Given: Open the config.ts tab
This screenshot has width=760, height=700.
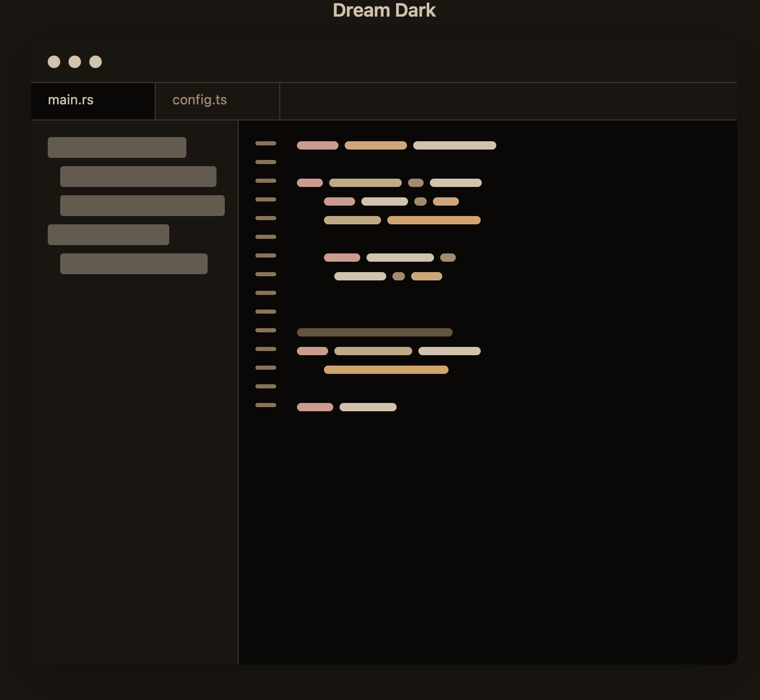Looking at the screenshot, I should (218, 101).
